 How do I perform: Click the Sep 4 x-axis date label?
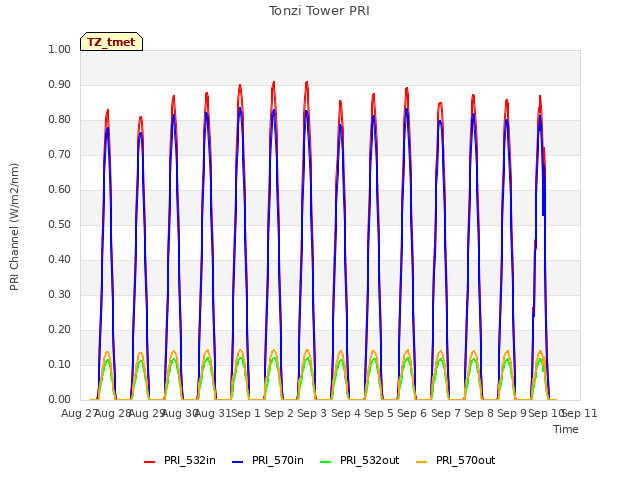tap(346, 413)
